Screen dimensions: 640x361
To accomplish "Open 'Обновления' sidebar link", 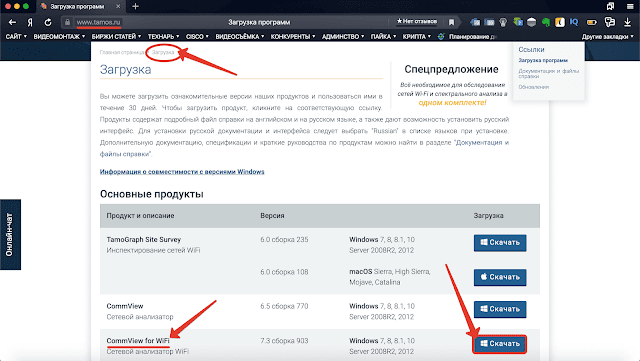I will click(533, 87).
